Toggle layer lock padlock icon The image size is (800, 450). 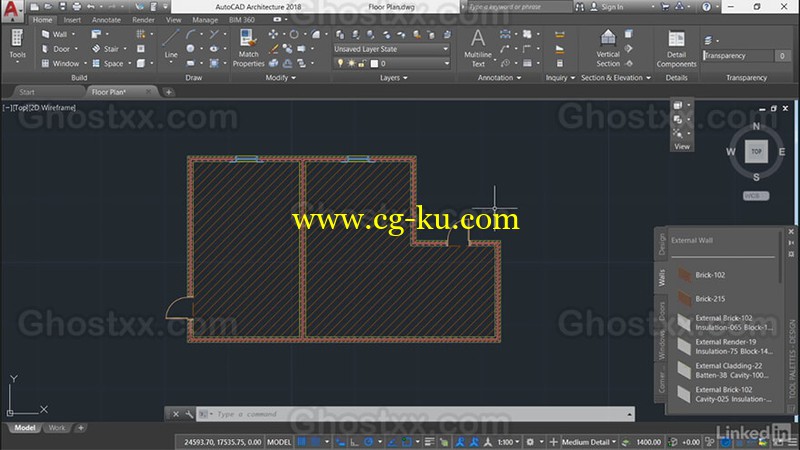coord(362,63)
